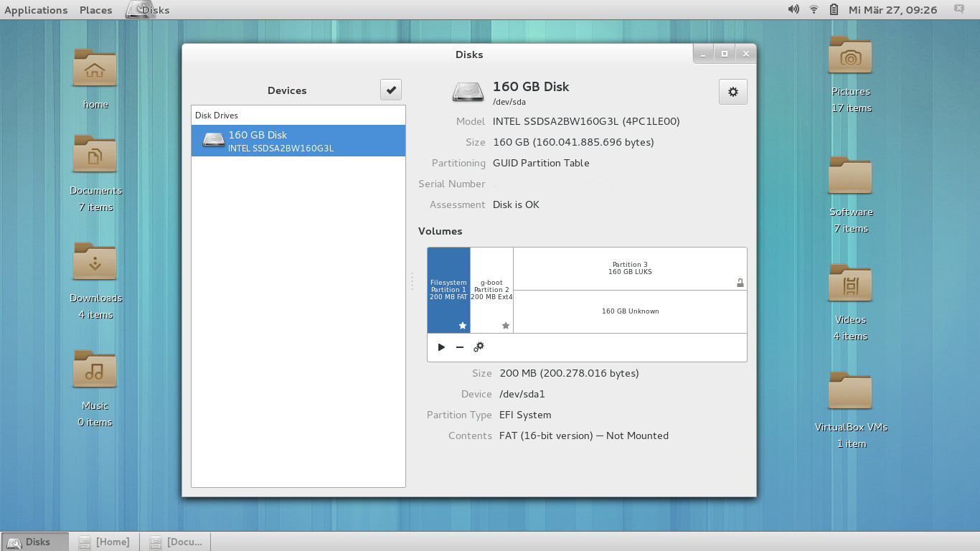The width and height of the screenshot is (980, 551).
Task: Click the device value "/dev/sda1"
Action: tap(522, 394)
